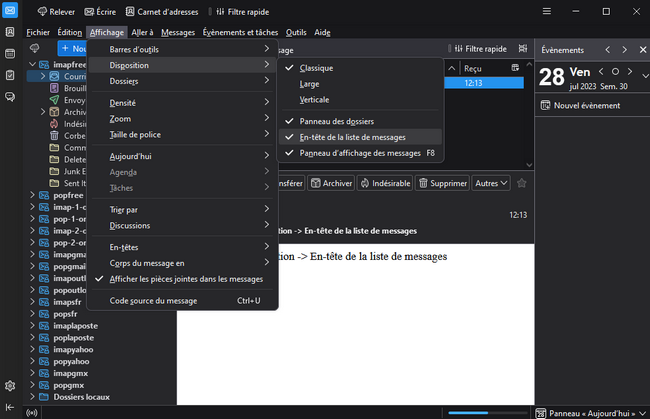The image size is (650, 419).
Task: Click the Nouveau message button
Action: coord(72,48)
